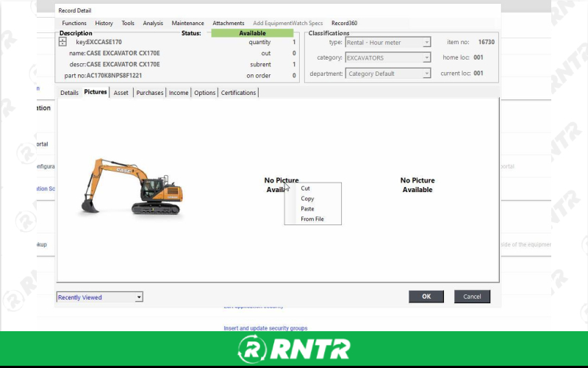
Task: Click the Cancel button
Action: coord(472,297)
